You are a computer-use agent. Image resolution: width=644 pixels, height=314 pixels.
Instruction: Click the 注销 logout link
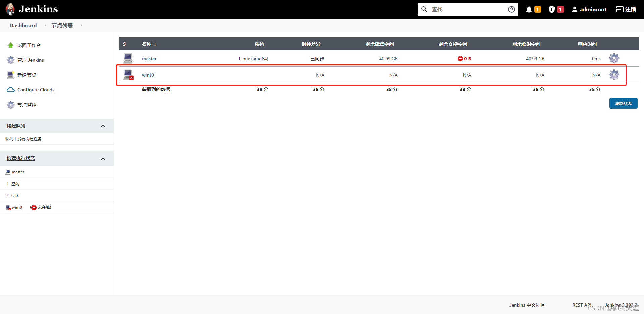[626, 9]
